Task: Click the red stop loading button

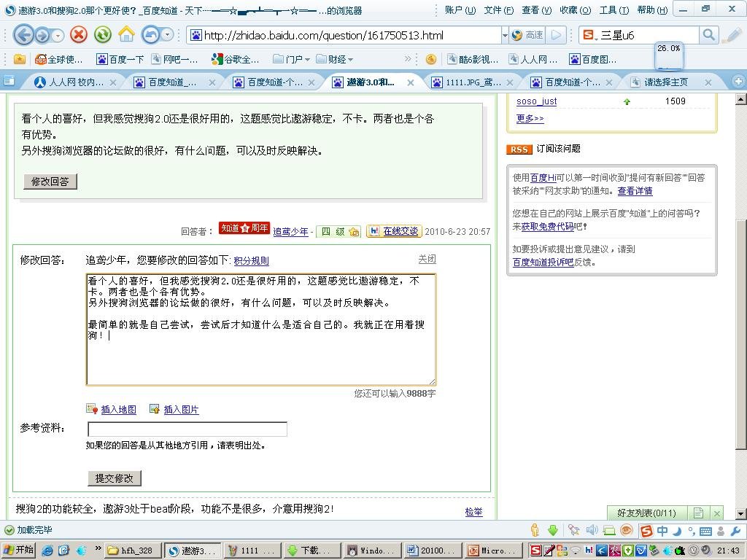Action: tap(79, 35)
